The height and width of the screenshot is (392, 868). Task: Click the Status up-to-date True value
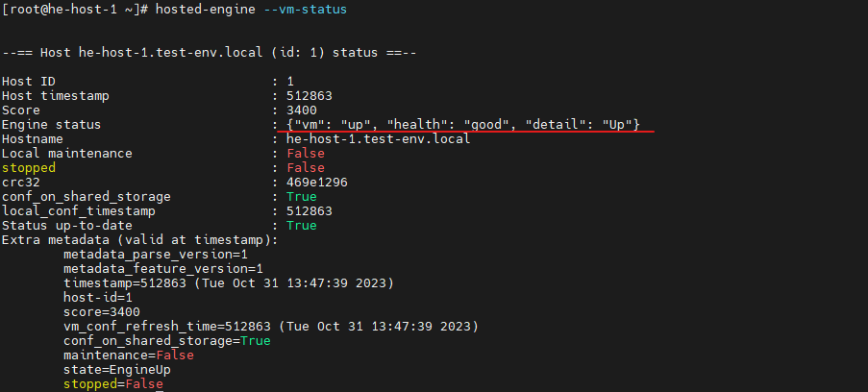(x=302, y=226)
